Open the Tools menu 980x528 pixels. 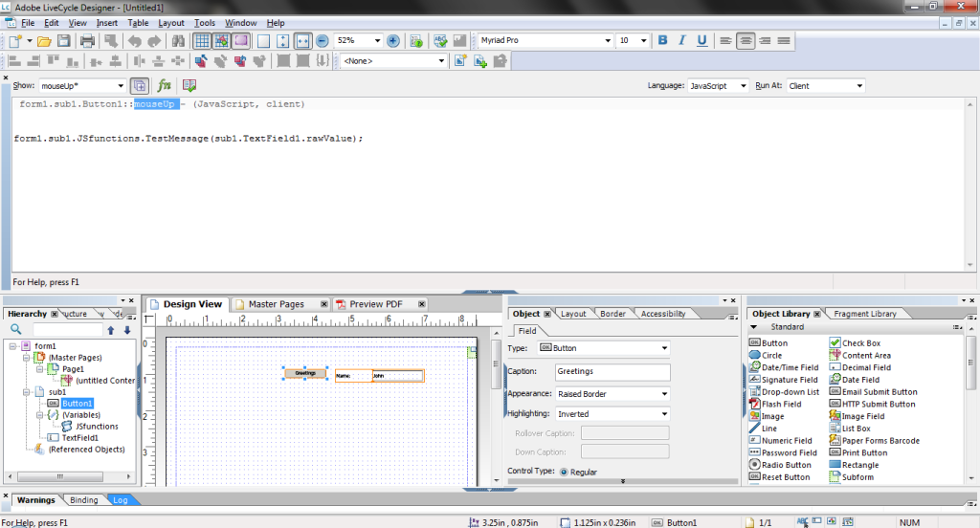click(x=205, y=23)
